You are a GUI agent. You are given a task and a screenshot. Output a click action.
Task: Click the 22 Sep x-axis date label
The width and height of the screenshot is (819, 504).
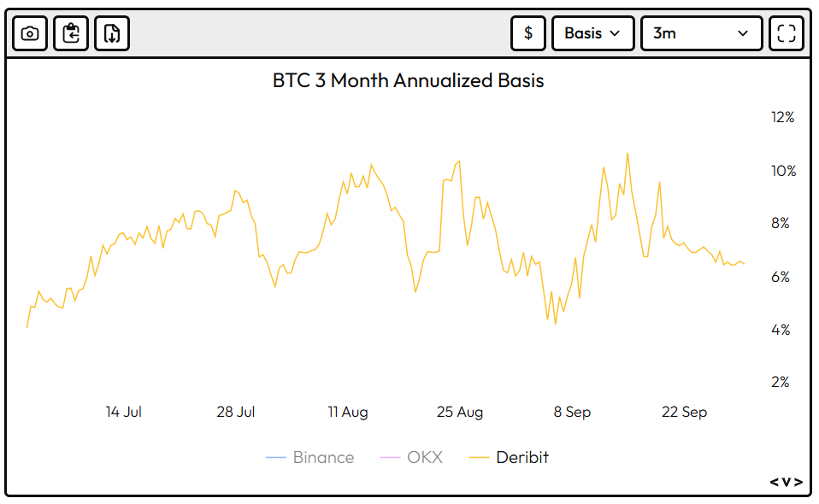click(684, 412)
